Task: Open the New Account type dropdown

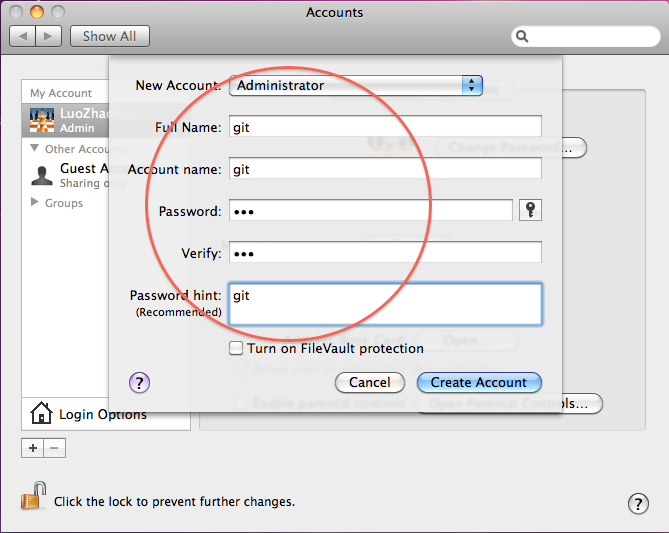Action: coord(356,86)
